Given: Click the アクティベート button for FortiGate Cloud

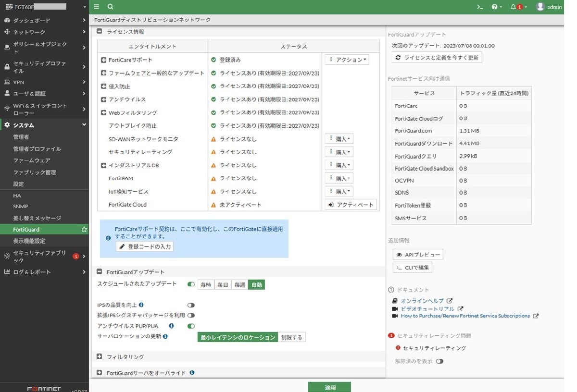Looking at the screenshot, I should pyautogui.click(x=351, y=205).
